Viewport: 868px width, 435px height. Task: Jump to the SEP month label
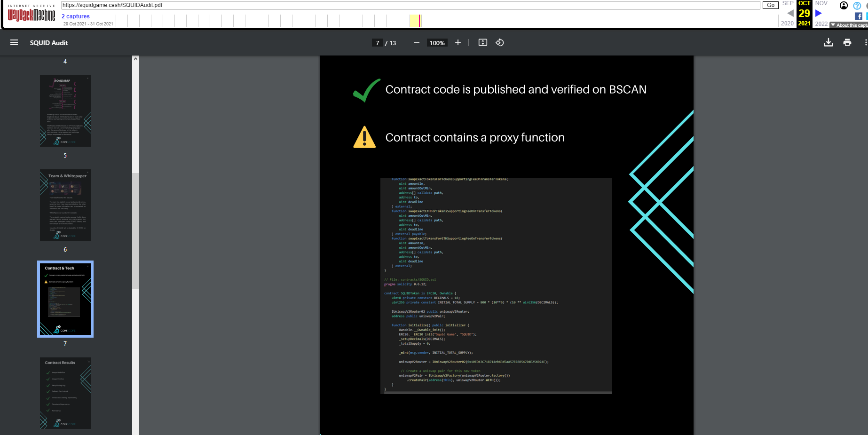click(788, 3)
